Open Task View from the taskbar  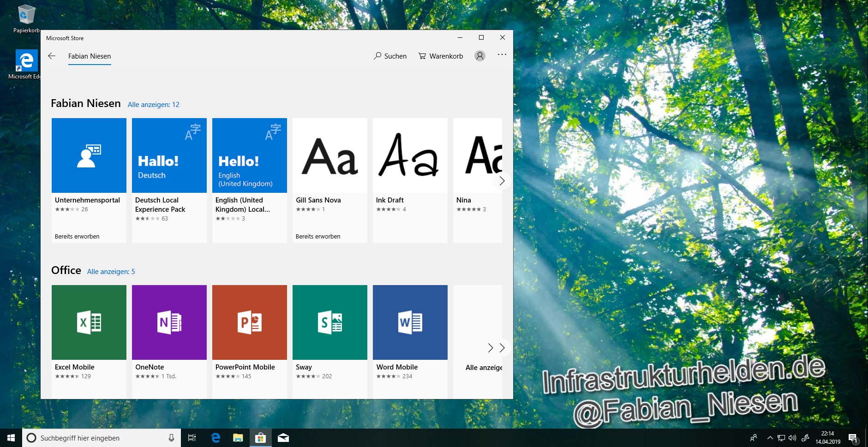point(192,438)
